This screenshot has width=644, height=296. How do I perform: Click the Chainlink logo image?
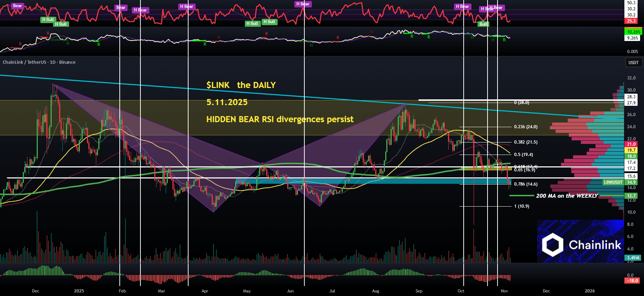pos(580,241)
